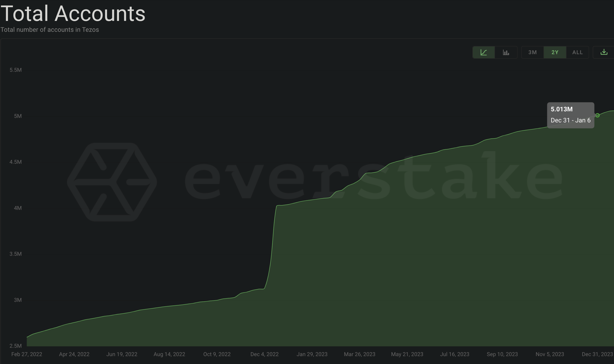Image resolution: width=614 pixels, height=364 pixels.
Task: Click the Aug 14, 2022 axis label
Action: [x=169, y=354]
